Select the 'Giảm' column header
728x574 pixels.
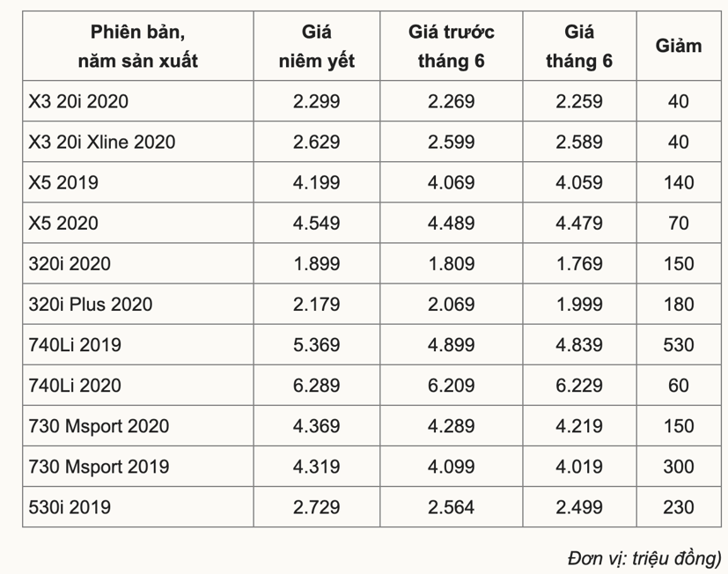(678, 46)
